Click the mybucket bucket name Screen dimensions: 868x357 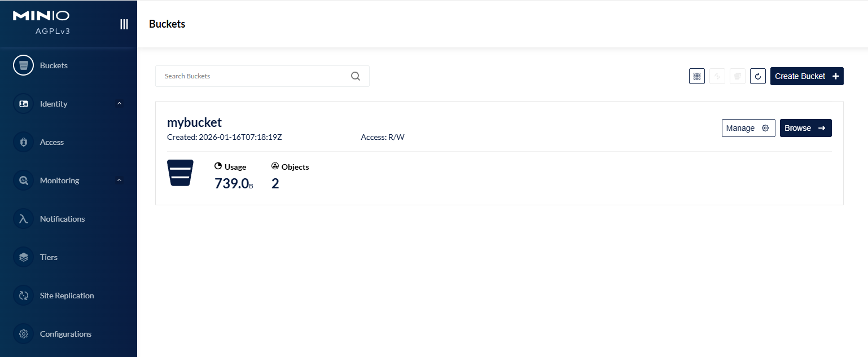pyautogui.click(x=194, y=122)
